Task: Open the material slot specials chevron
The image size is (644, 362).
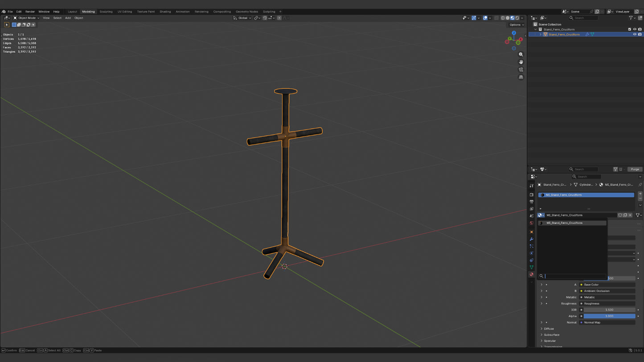Action: coord(640,205)
